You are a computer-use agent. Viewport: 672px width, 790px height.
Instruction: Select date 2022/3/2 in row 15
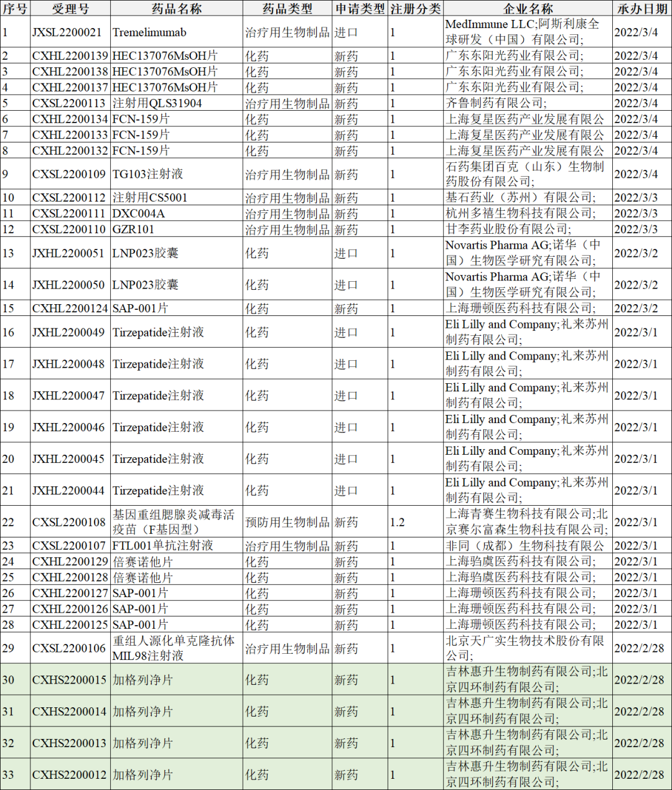click(642, 308)
